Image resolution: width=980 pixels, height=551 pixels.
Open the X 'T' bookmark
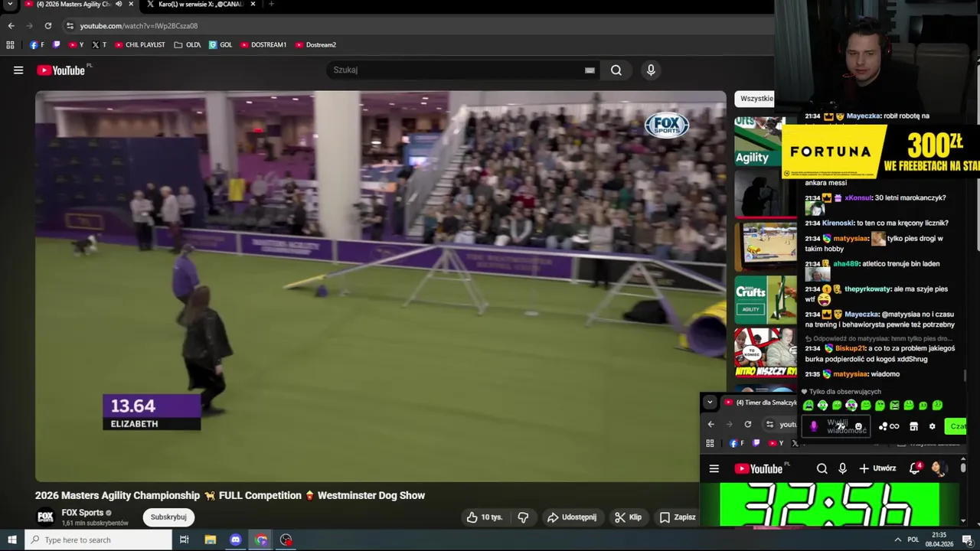(x=100, y=45)
